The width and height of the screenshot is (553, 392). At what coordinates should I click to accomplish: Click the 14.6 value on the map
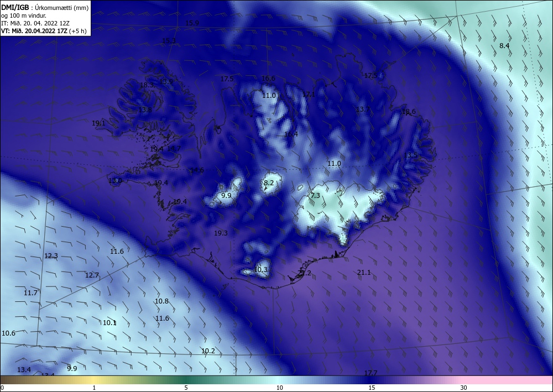click(x=197, y=170)
